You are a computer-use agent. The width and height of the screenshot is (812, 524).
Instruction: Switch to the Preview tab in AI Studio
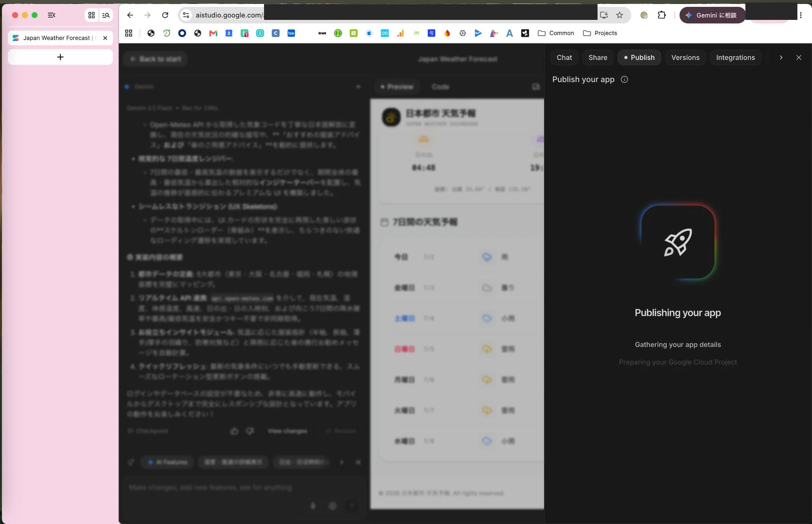[x=396, y=87]
